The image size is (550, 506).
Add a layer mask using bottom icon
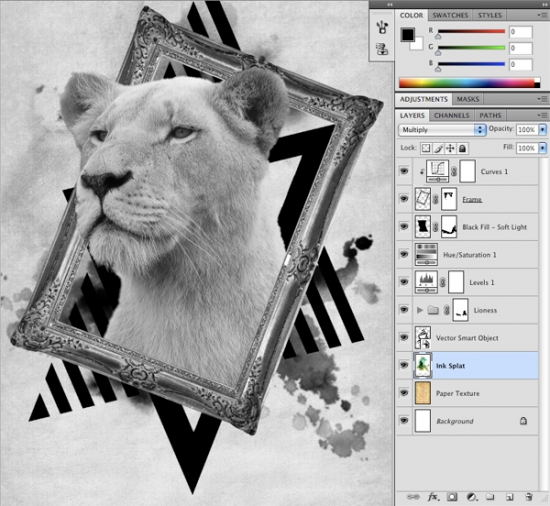(x=452, y=497)
